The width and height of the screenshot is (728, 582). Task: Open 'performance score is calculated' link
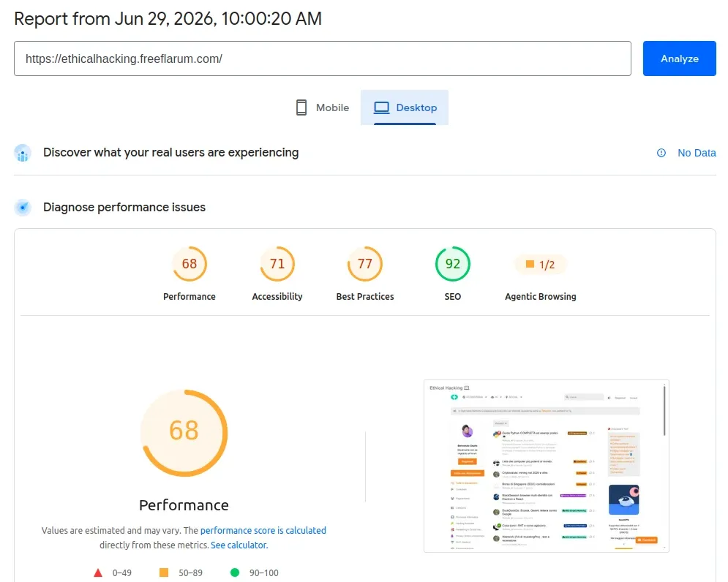tap(263, 531)
